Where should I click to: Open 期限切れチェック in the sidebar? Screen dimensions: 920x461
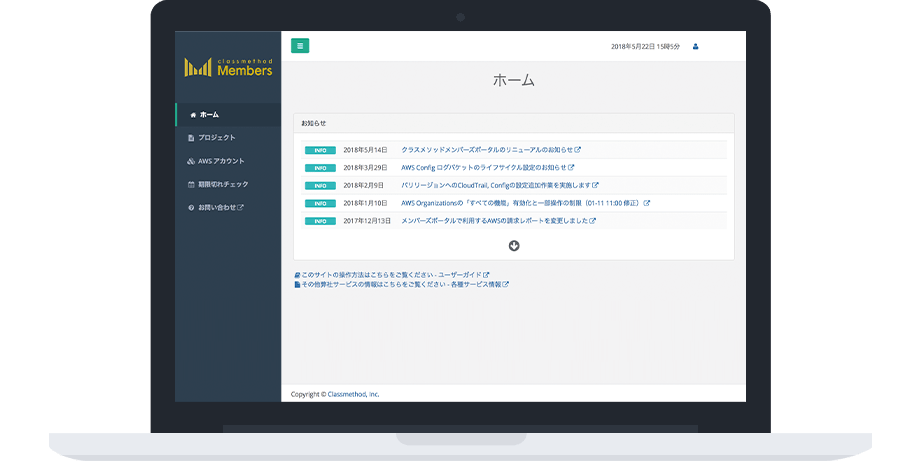pos(223,184)
